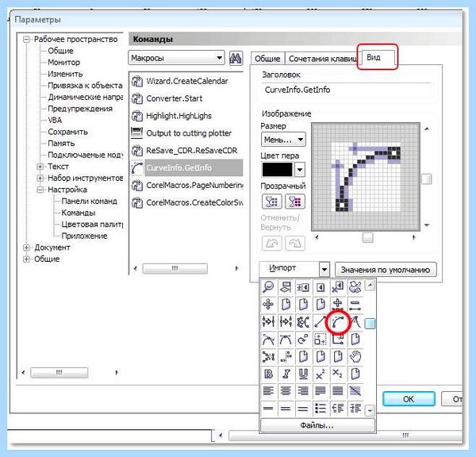Select CurveInfo.GetInfo macro row
476x457 pixels.
[187, 167]
